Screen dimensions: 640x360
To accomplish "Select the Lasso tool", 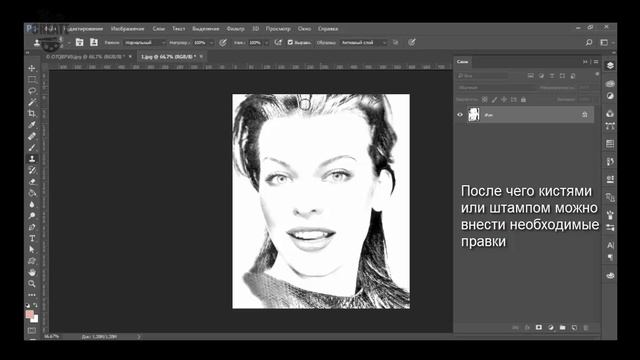I will point(32,91).
